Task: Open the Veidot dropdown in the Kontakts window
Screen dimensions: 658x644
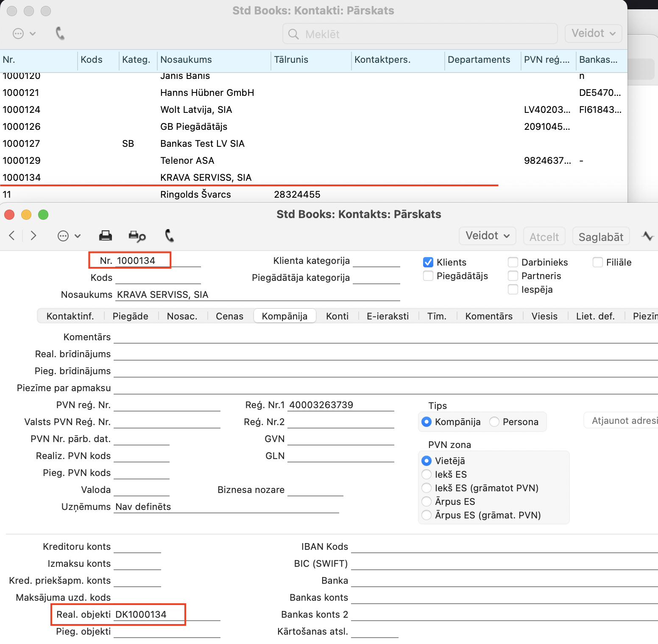Action: 487,236
